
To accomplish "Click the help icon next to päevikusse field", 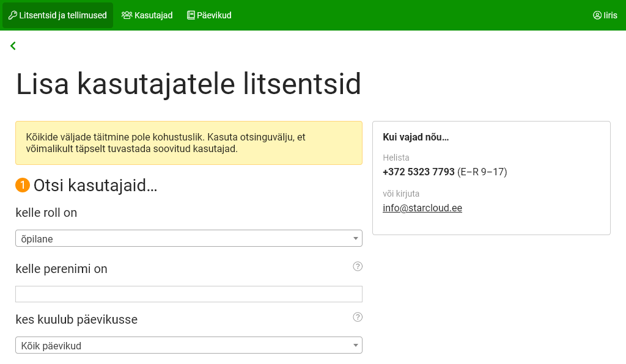I will 358,317.
